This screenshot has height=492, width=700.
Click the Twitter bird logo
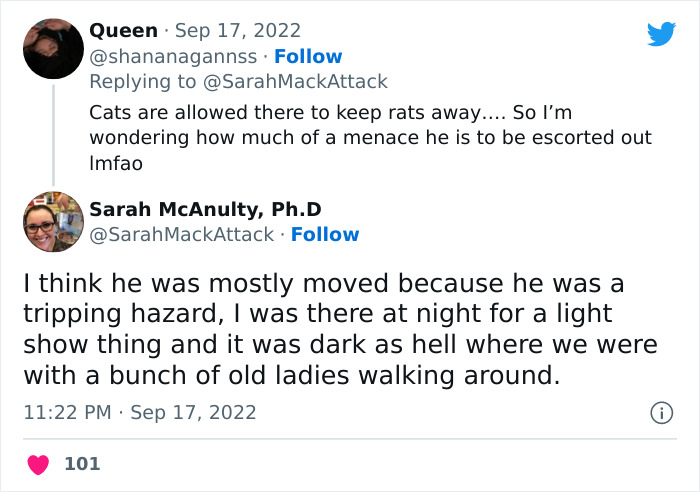(661, 33)
